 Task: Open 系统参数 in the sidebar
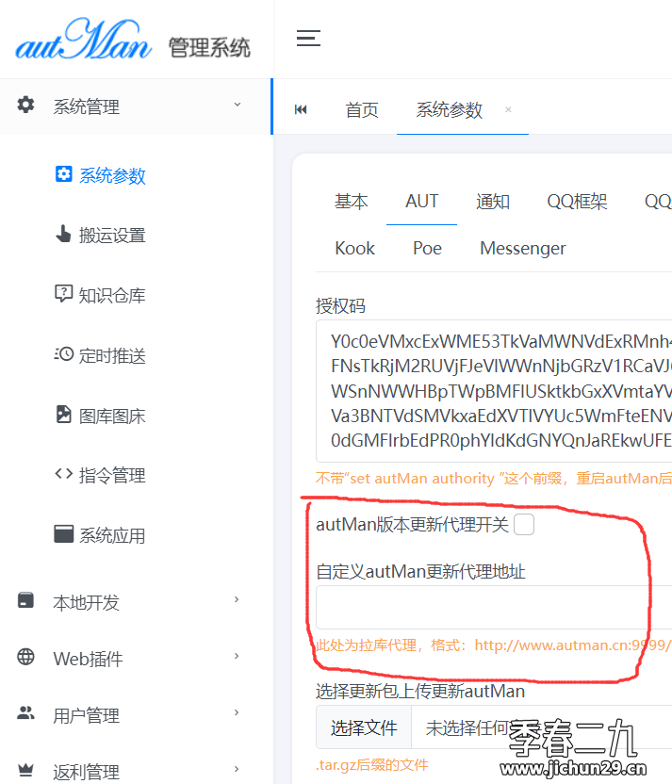click(x=112, y=175)
